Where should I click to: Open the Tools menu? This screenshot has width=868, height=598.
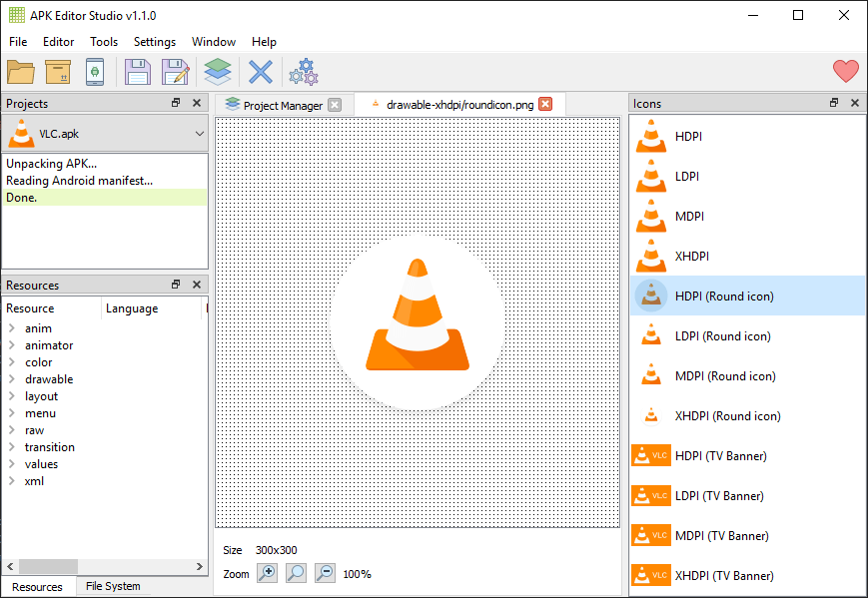pos(104,42)
